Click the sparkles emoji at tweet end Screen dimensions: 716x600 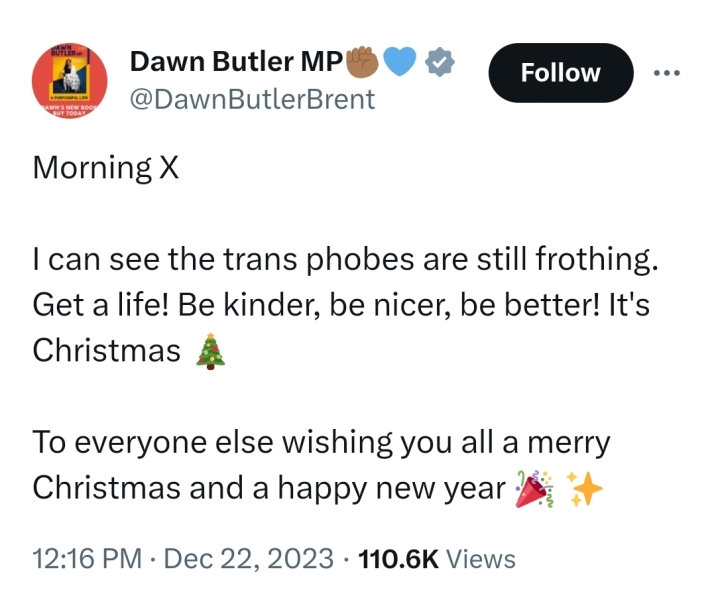pos(585,487)
